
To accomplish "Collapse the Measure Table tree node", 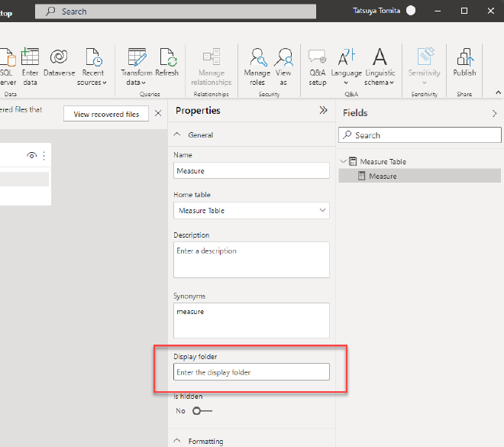I will coord(344,161).
